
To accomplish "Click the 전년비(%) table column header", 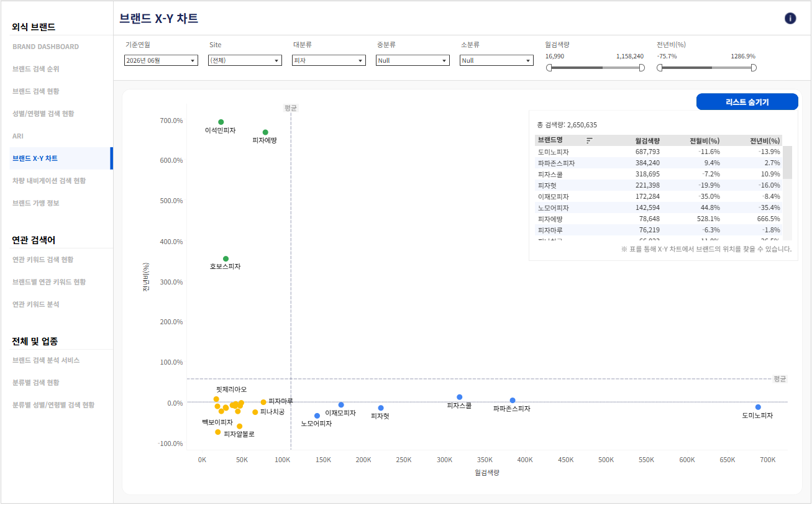I will click(x=765, y=140).
